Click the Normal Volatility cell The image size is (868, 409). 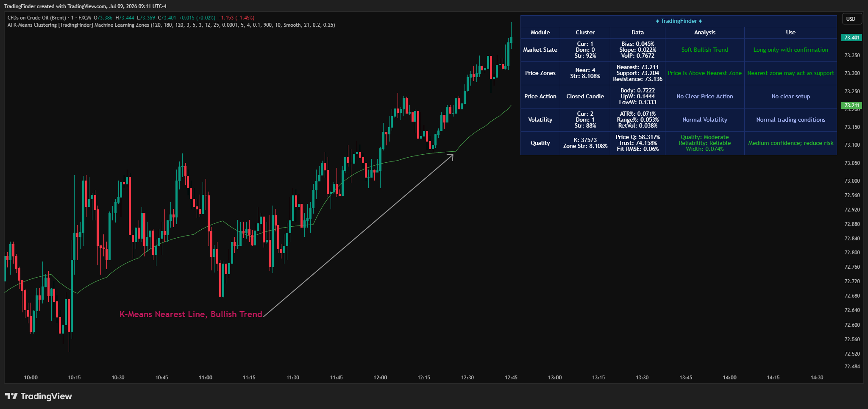pos(705,120)
